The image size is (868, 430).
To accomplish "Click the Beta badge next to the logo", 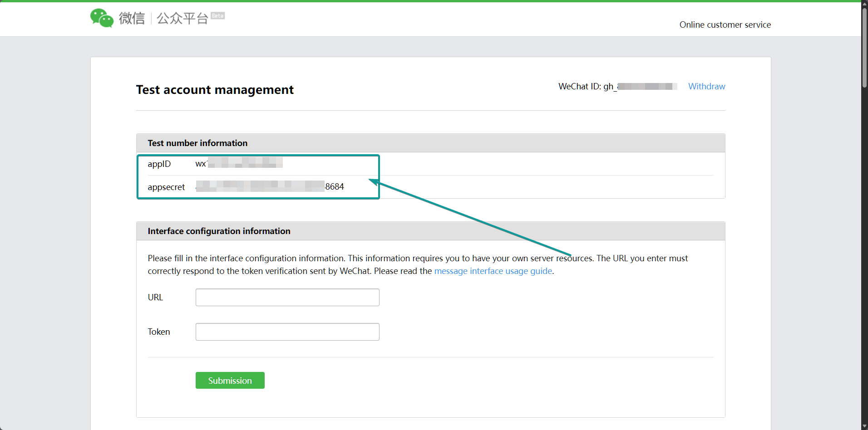I will pyautogui.click(x=218, y=16).
